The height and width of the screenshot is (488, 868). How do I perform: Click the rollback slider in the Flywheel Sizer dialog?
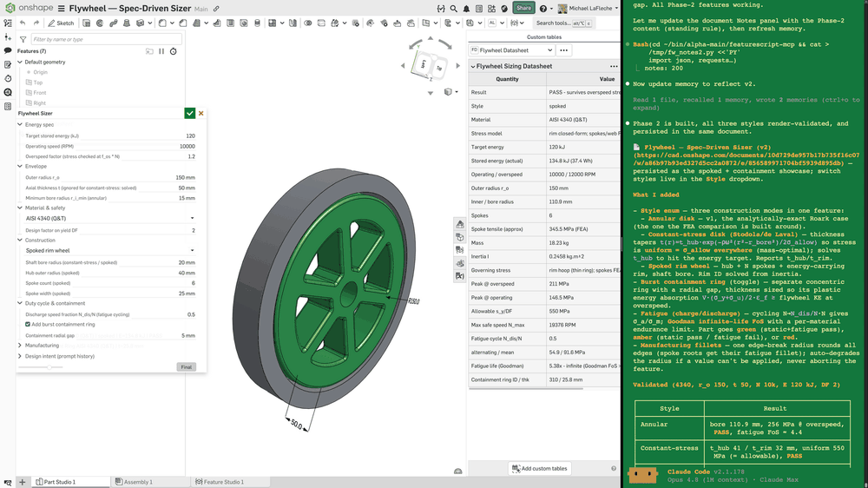49,367
